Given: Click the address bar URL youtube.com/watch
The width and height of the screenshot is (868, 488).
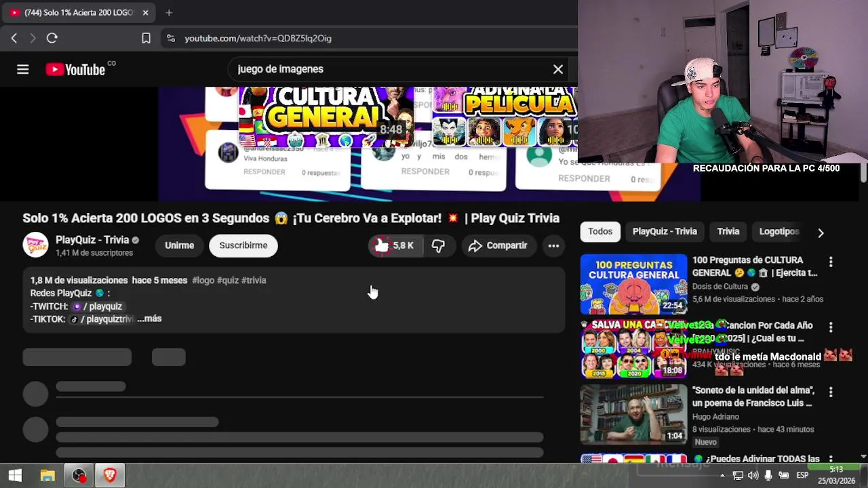Looking at the screenshot, I should [x=258, y=39].
